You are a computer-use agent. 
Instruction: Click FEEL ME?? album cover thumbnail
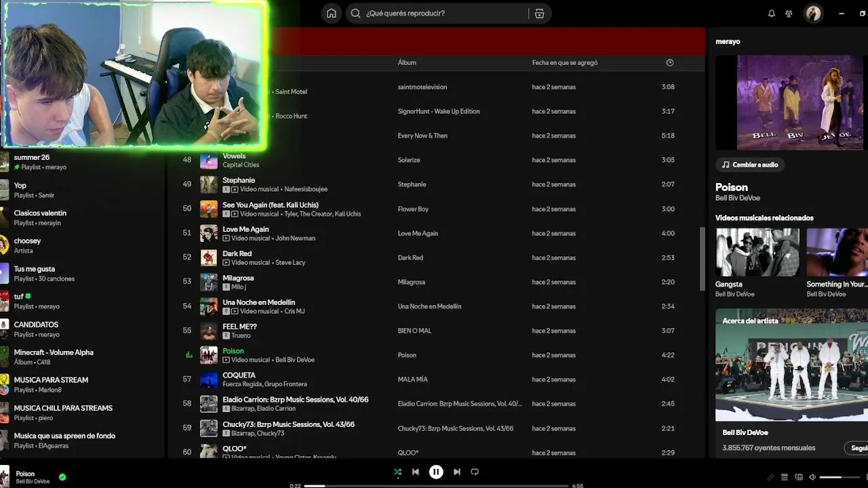tap(209, 331)
